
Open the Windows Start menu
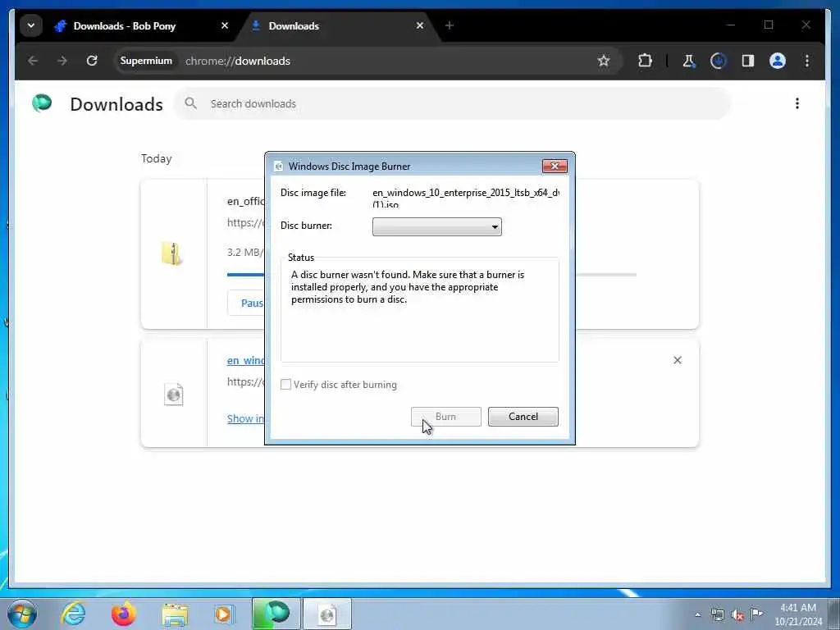pos(22,614)
